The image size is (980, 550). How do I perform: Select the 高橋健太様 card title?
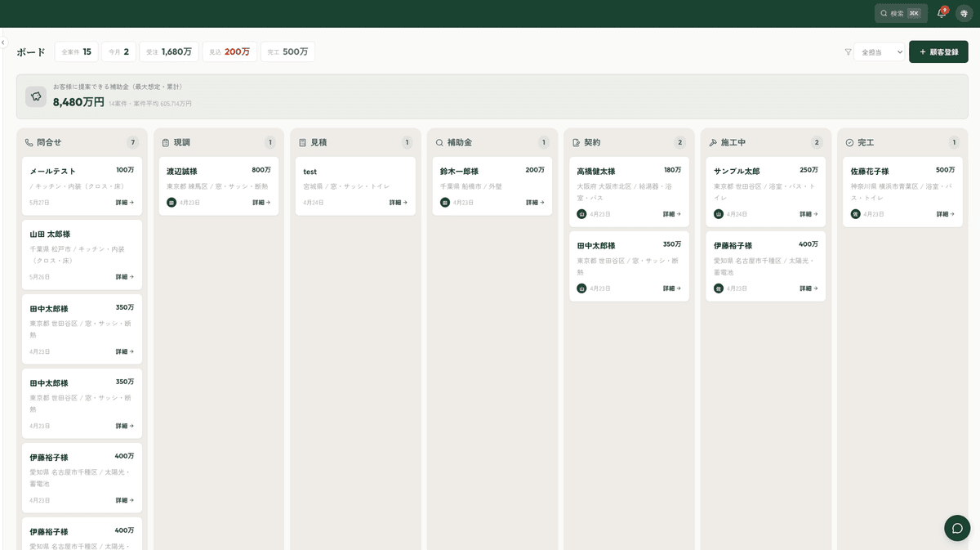pos(596,172)
